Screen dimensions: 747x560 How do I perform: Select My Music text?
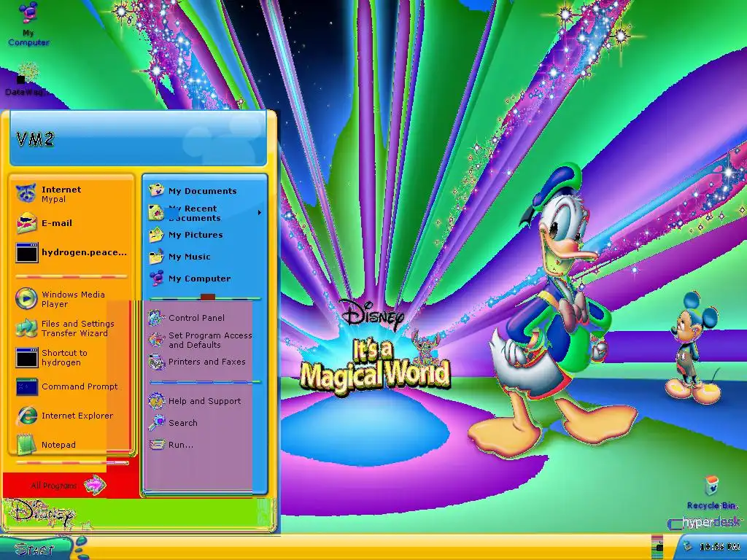tap(189, 257)
